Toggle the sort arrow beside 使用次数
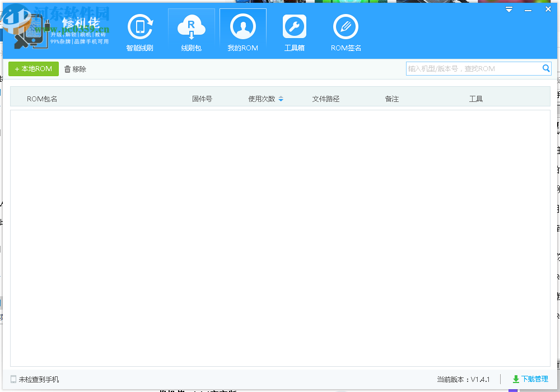This screenshot has width=560, height=392. click(281, 99)
